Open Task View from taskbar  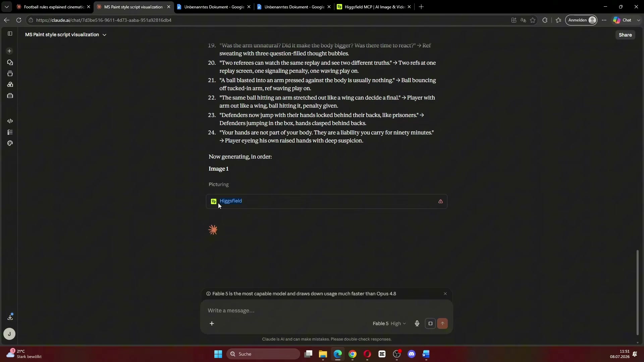[x=308, y=354]
